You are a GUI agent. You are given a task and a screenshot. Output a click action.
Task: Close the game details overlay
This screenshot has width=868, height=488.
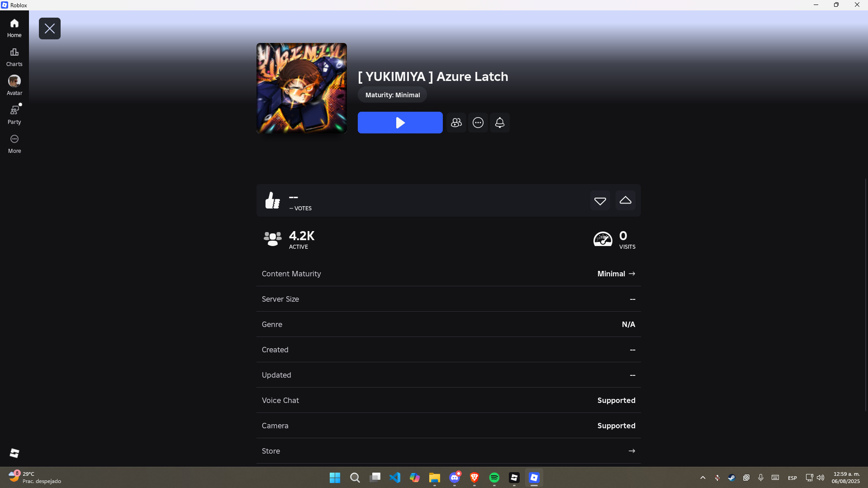(50, 28)
